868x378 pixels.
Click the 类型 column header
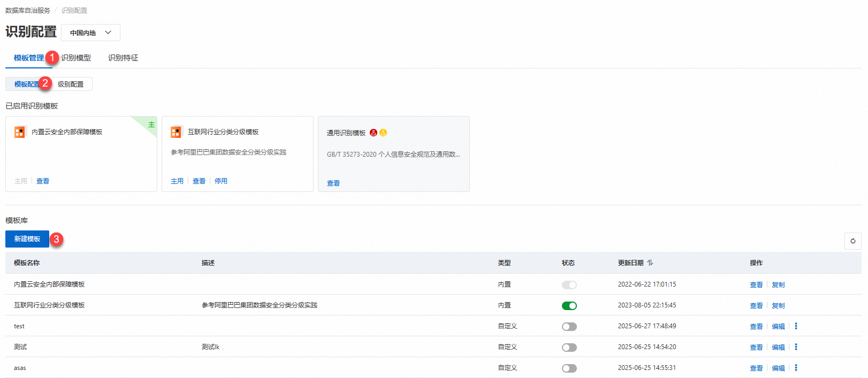point(504,263)
